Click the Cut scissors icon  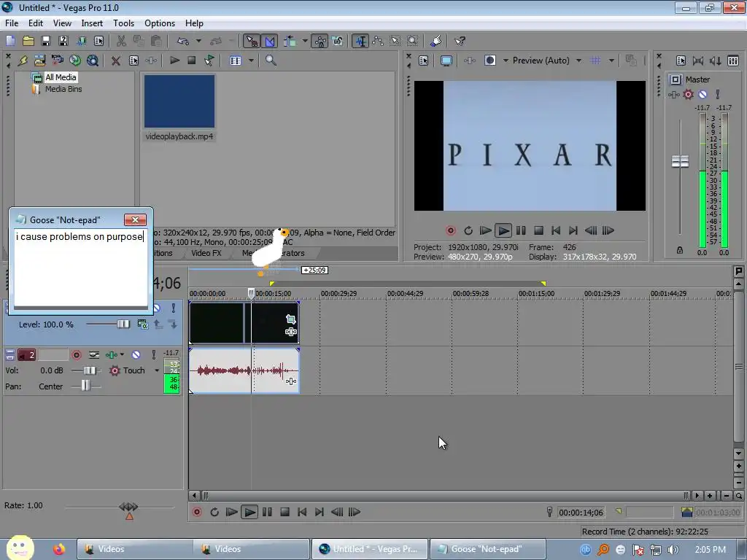(122, 41)
